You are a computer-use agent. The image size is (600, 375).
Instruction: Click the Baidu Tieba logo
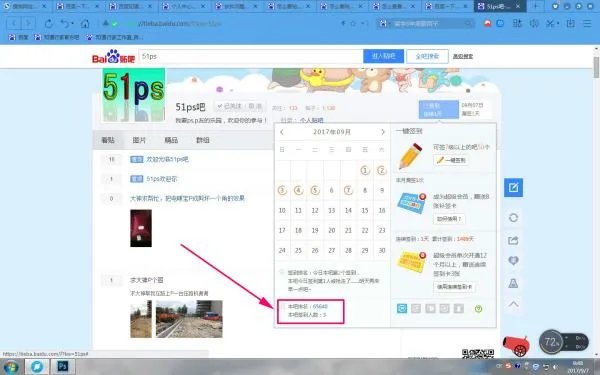(113, 56)
